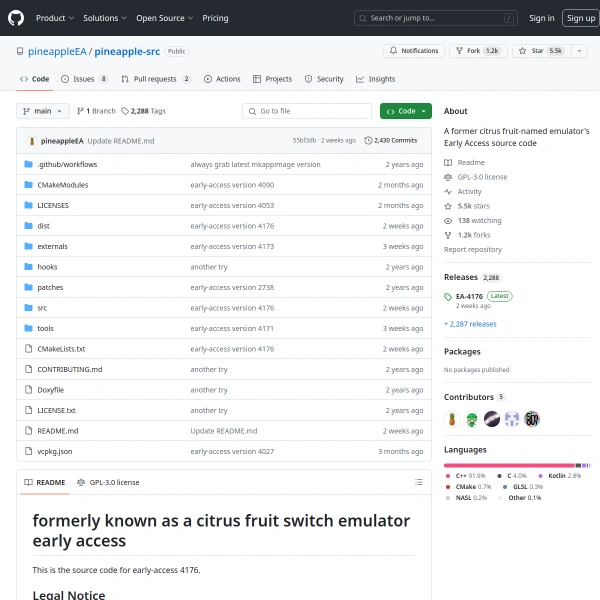
Task: Open the GitHub homepage logo
Action: pyautogui.click(x=16, y=18)
